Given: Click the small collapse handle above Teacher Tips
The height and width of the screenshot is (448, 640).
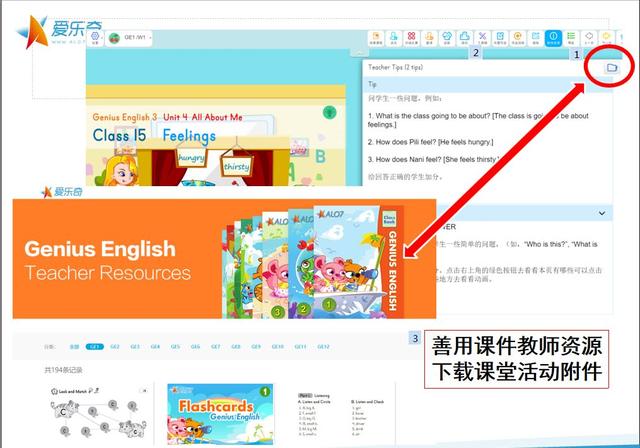Looking at the screenshot, I should click(x=360, y=53).
